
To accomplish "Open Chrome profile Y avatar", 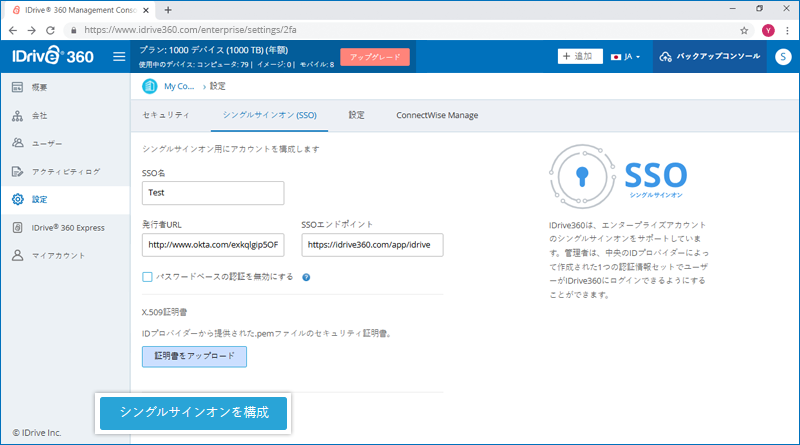I will pyautogui.click(x=768, y=30).
